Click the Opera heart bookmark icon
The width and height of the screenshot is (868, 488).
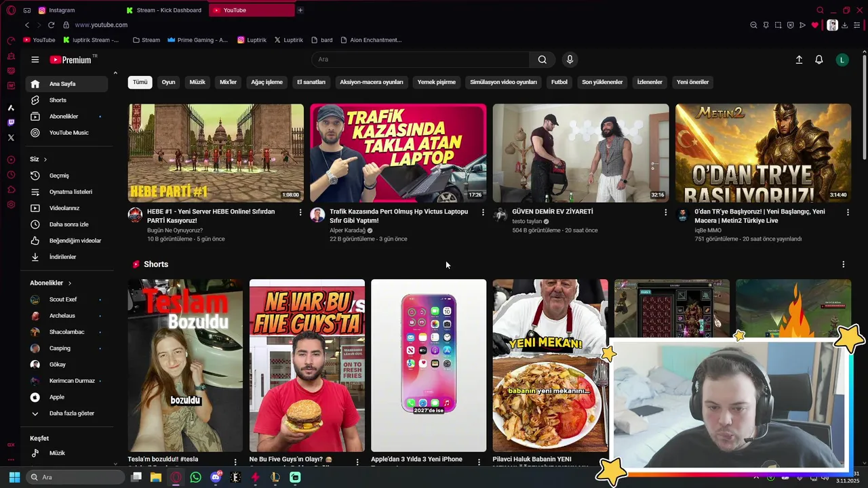[814, 25]
